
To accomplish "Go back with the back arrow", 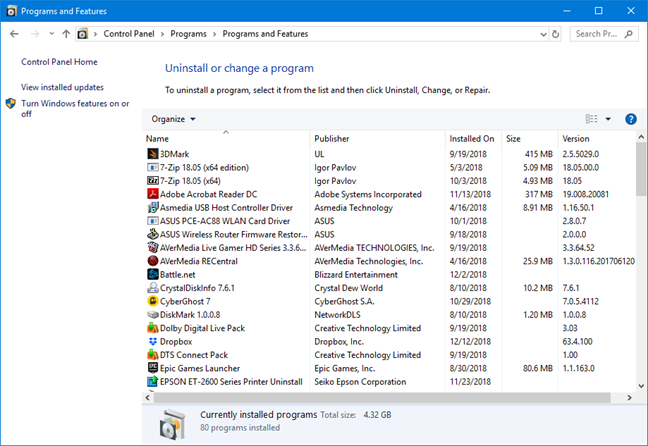I will 14,34.
